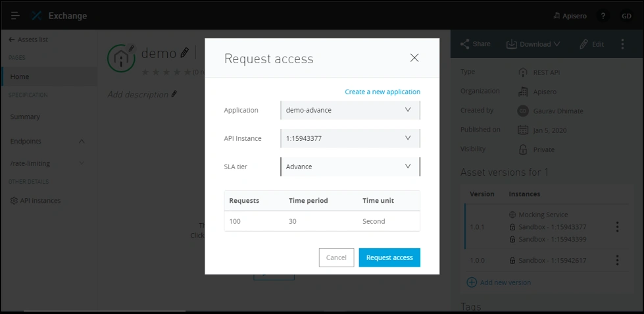Open the Download dropdown menu
Screen dimensions: 644x314
point(533,44)
